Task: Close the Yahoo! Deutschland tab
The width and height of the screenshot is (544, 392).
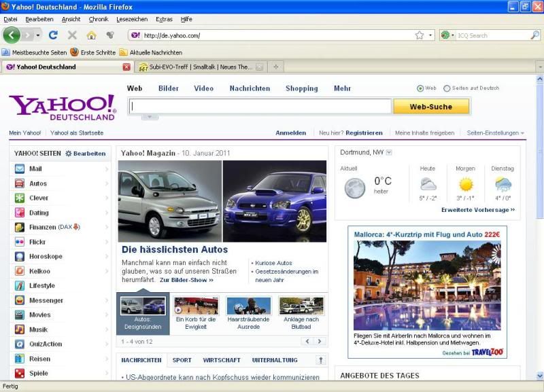Action: pos(126,67)
